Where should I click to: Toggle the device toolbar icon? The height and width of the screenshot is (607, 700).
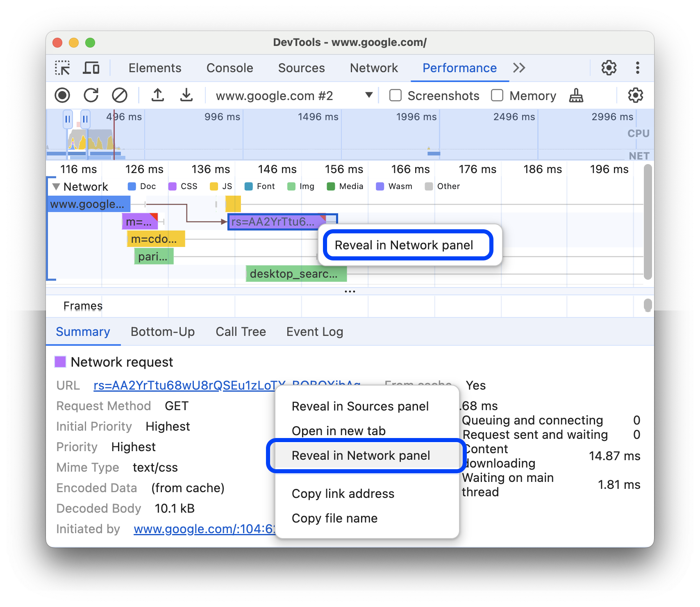(91, 68)
